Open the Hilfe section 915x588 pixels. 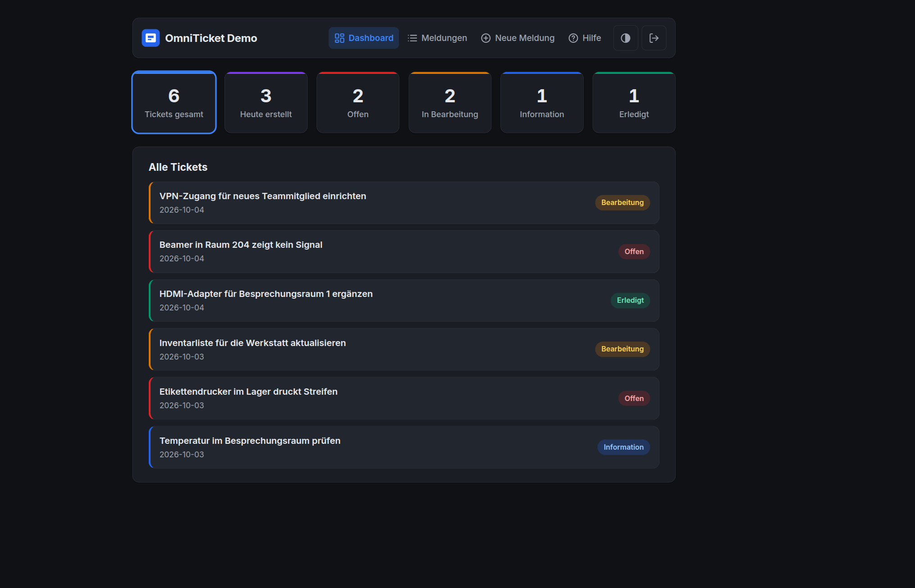pos(585,38)
